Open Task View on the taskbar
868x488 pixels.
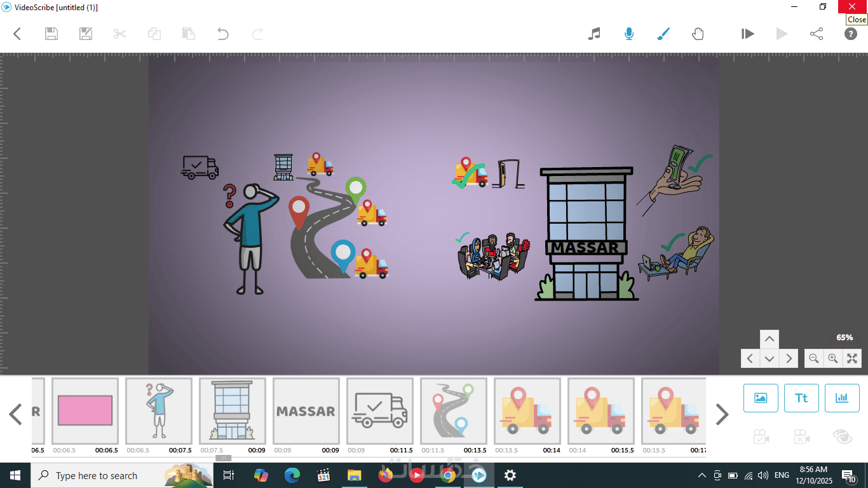(x=229, y=475)
